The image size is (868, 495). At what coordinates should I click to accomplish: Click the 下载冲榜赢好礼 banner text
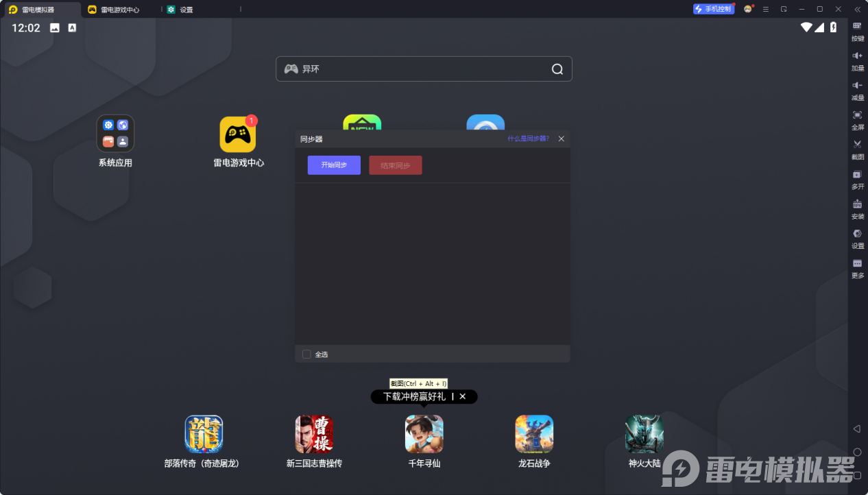(414, 396)
